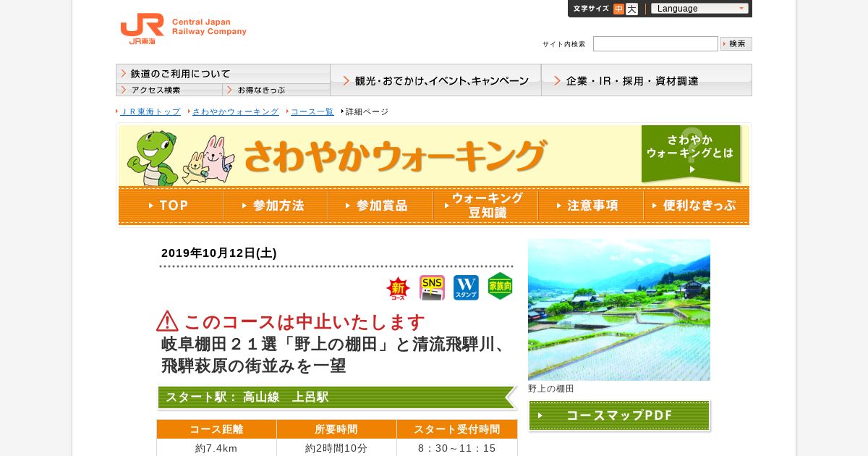The height and width of the screenshot is (456, 868).
Task: Click the スタート受付時間 table header
Action: pos(457,429)
